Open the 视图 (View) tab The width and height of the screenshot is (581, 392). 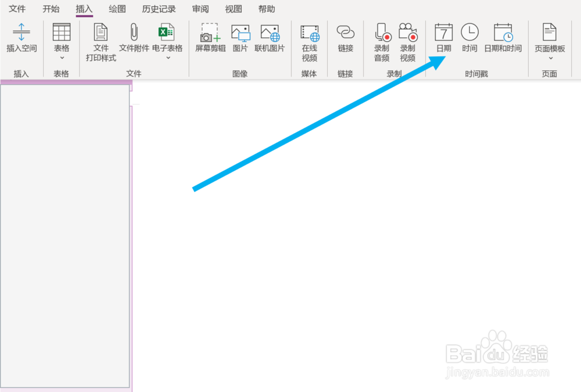[234, 9]
